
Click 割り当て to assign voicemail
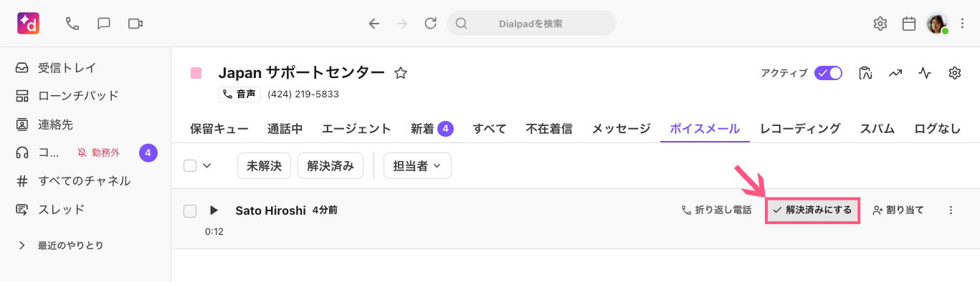(x=898, y=210)
